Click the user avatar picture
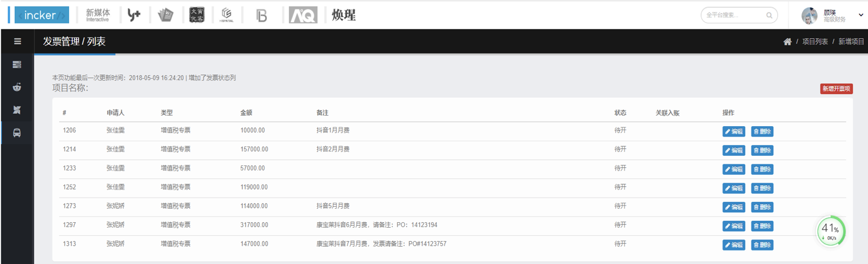The height and width of the screenshot is (264, 868). click(809, 15)
